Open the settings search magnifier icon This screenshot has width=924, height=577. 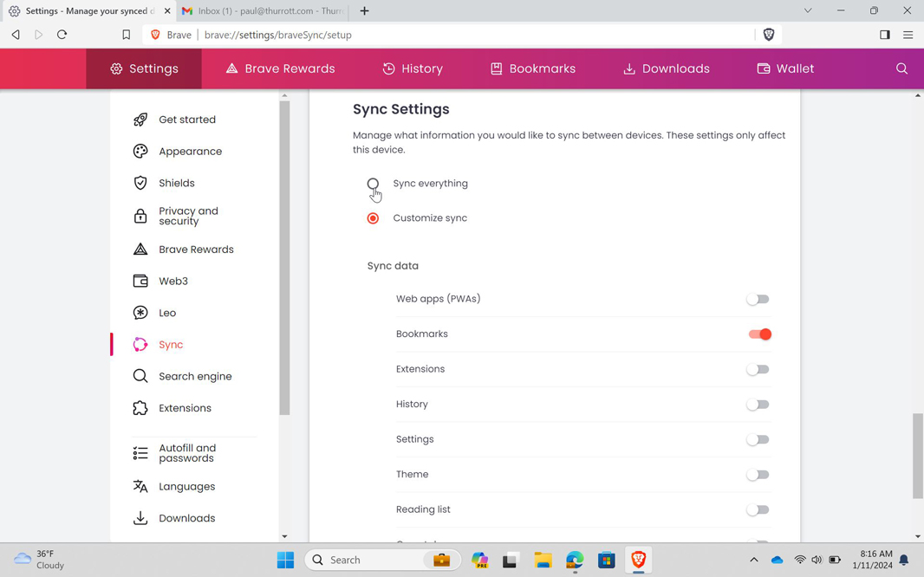(901, 68)
